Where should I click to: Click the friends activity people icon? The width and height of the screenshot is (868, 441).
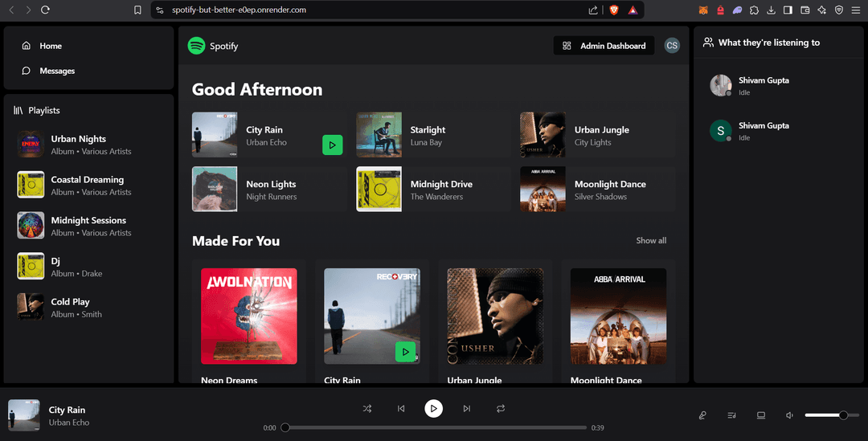[x=708, y=43]
